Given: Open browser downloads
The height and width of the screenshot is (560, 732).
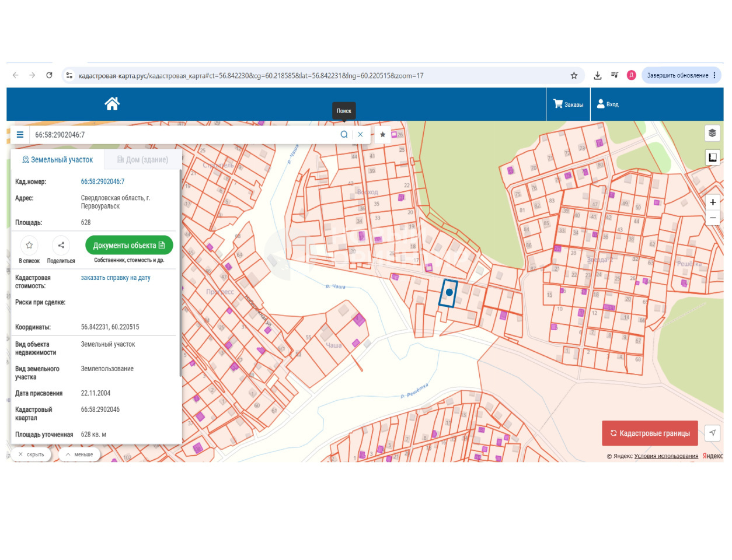Looking at the screenshot, I should pos(598,75).
